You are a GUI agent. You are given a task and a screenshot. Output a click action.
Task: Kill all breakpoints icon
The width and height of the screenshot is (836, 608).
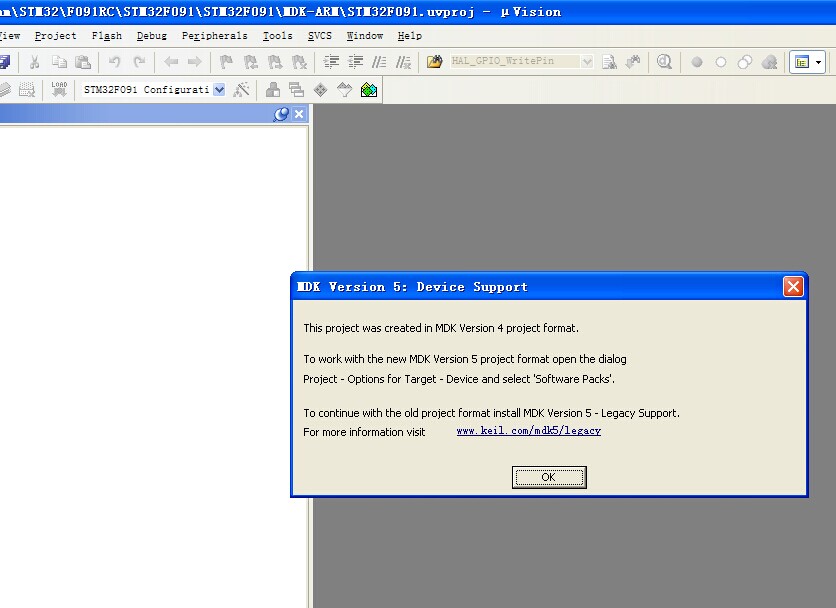point(769,62)
